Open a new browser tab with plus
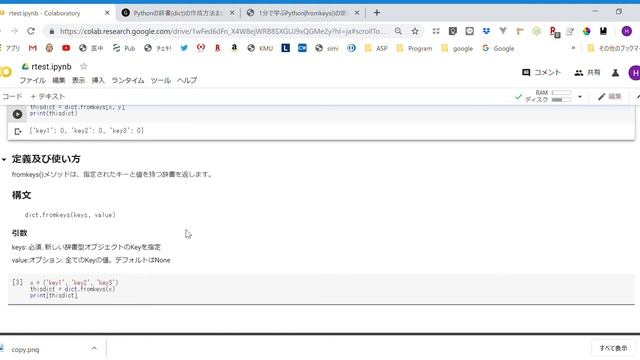 (x=377, y=13)
